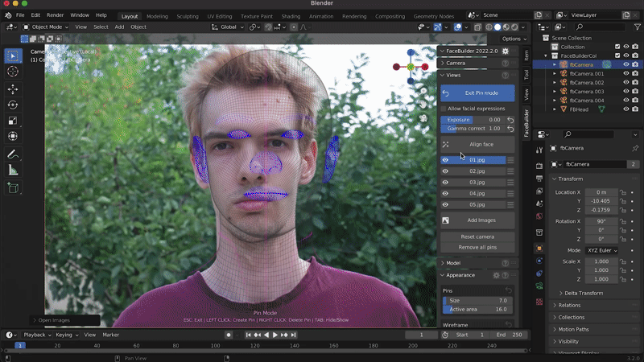Click Add Images button
This screenshot has height=362, width=644.
pos(477,220)
